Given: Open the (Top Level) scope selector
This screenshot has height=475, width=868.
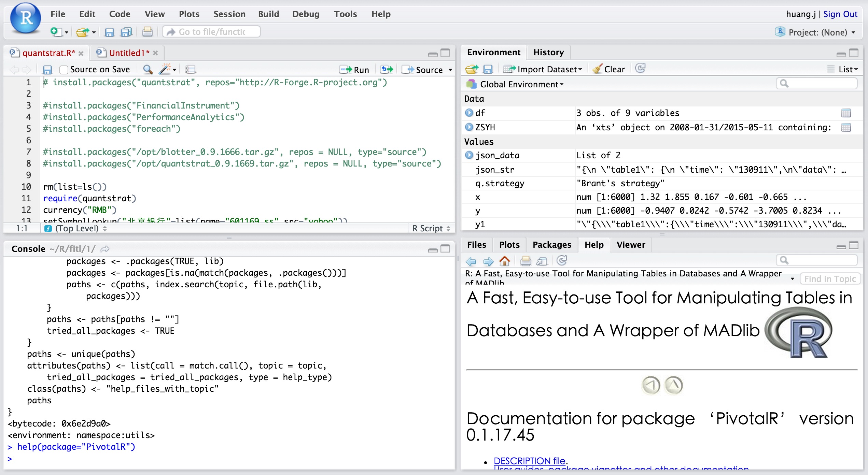Looking at the screenshot, I should 76,228.
